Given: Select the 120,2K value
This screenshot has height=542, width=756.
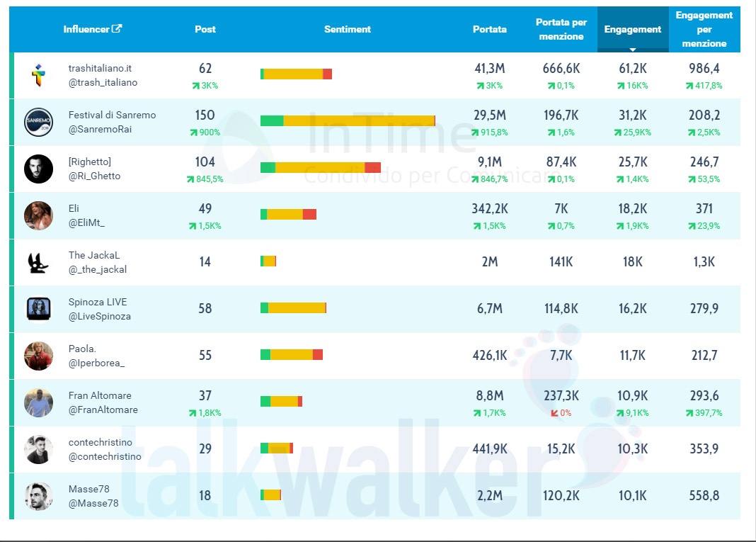Looking at the screenshot, I should (x=561, y=496).
